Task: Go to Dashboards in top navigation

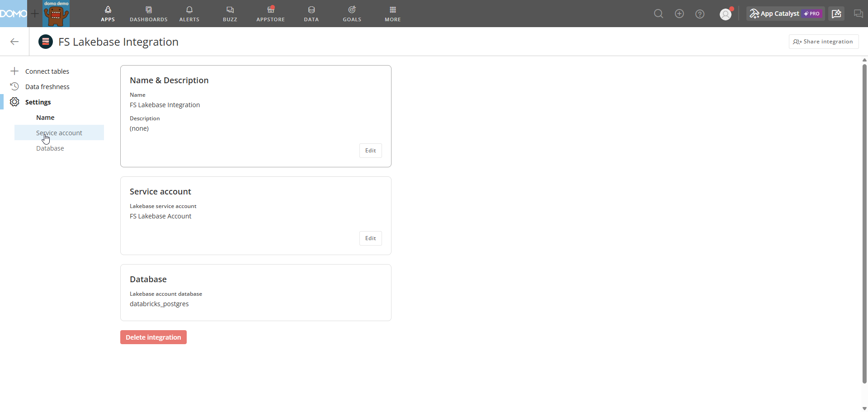Action: (149, 14)
